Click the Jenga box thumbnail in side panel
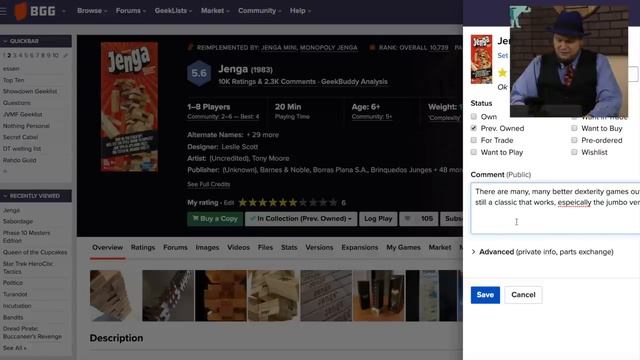640x360 pixels. [x=482, y=59]
